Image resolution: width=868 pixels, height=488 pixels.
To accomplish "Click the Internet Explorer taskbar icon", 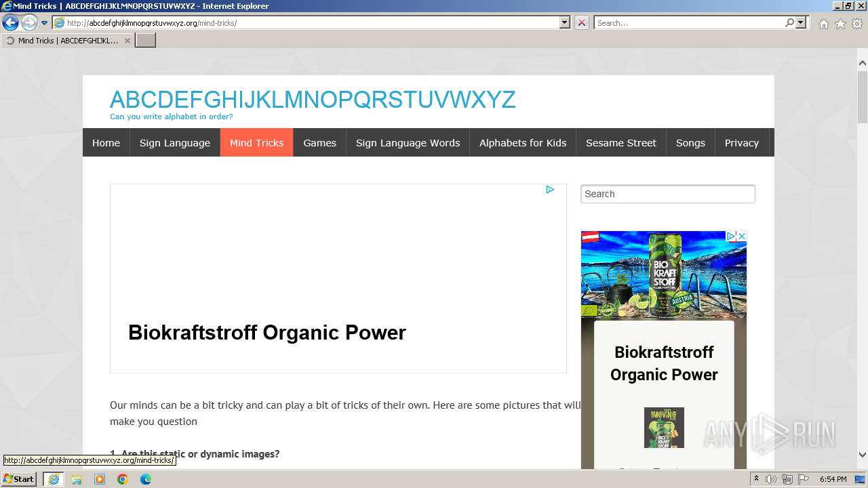I will (53, 479).
